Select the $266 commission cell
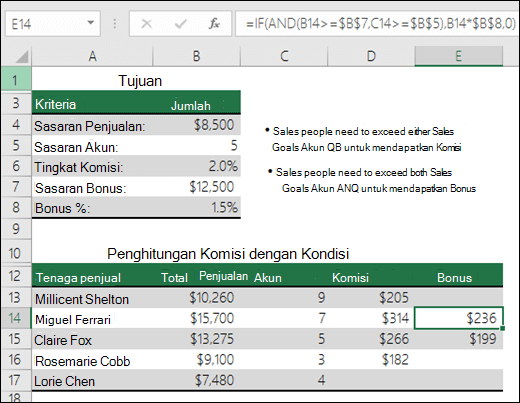Viewport: 520px width, 403px height. (371, 339)
